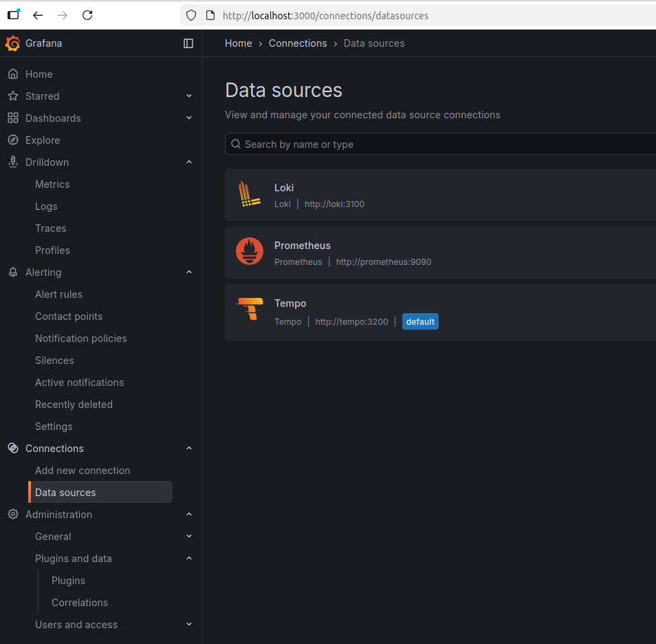Image resolution: width=656 pixels, height=644 pixels.
Task: Open the Prometheus data source link
Action: [x=303, y=246]
